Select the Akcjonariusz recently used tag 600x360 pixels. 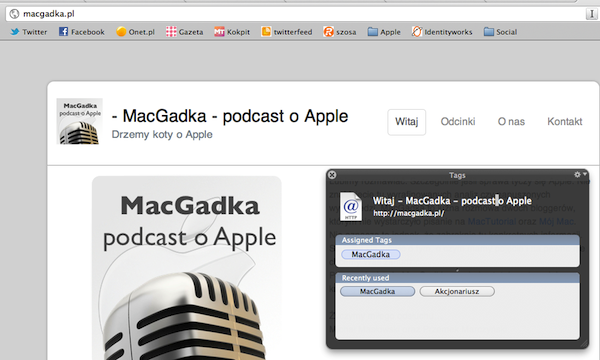(457, 292)
